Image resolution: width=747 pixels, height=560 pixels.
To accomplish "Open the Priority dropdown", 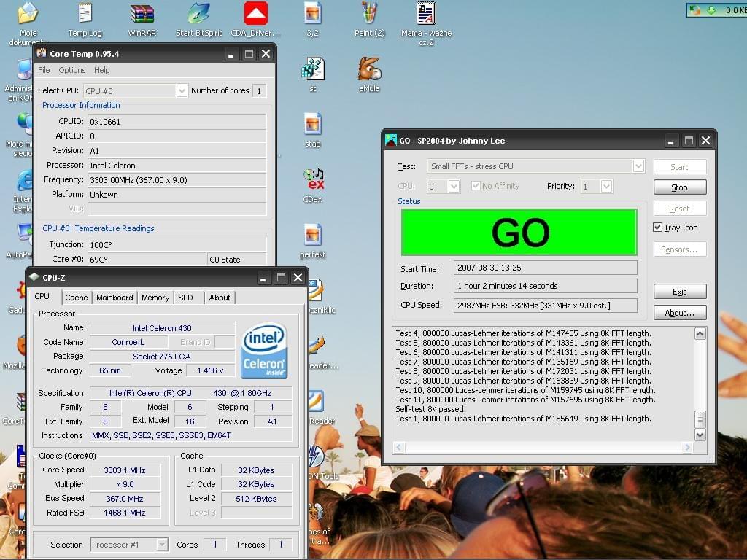I will point(606,187).
